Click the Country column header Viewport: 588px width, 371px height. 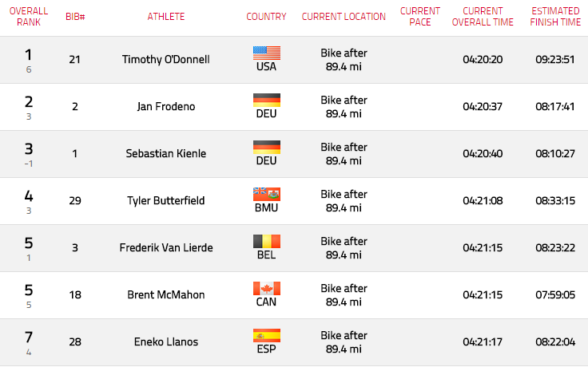pyautogui.click(x=266, y=17)
